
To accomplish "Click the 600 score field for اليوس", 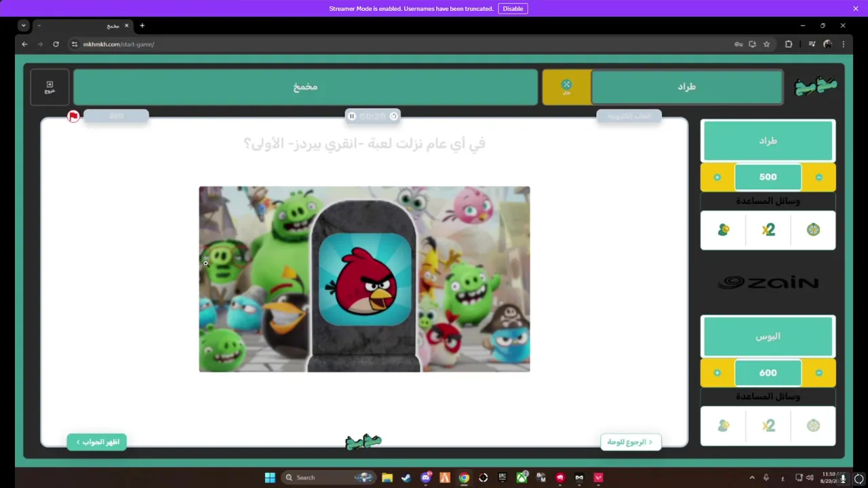I will pos(768,373).
